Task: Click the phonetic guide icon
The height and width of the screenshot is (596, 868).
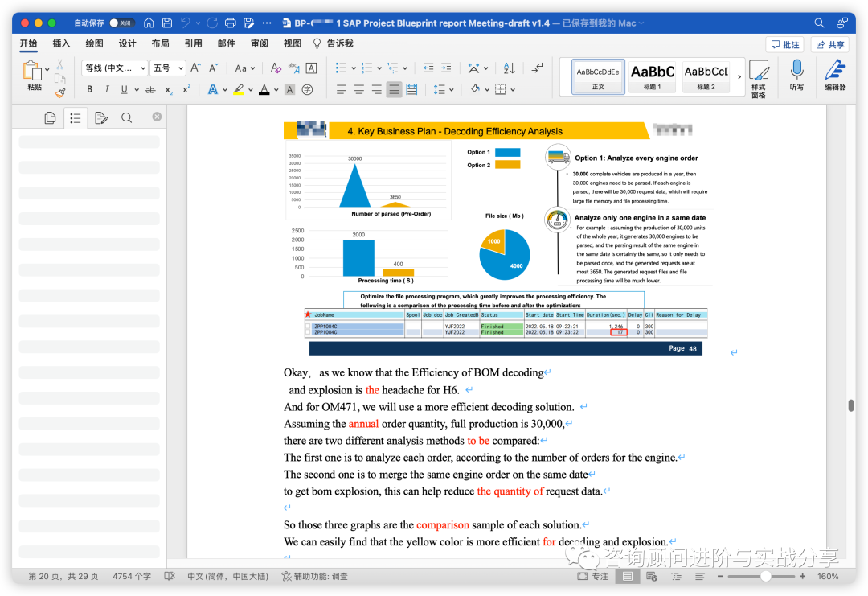Action: click(x=294, y=68)
